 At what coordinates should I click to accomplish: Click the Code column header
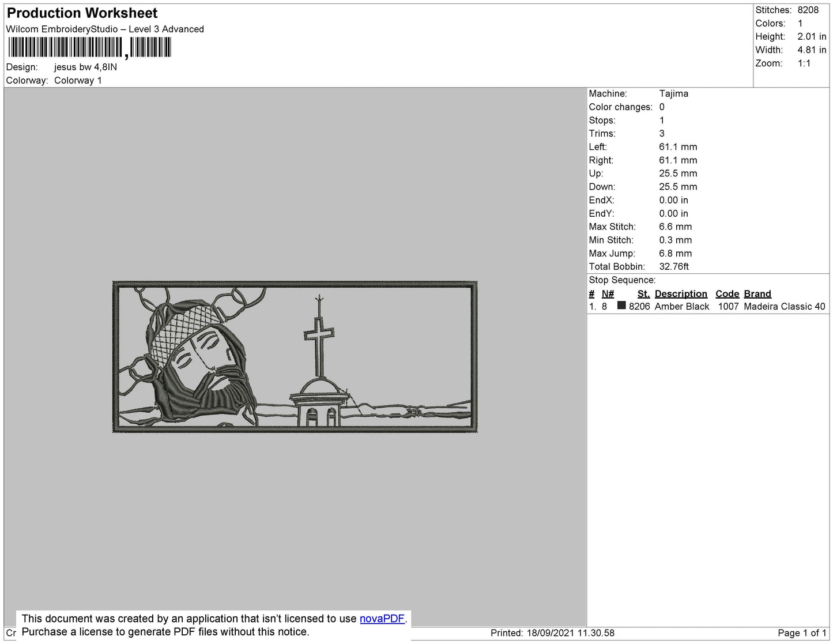pyautogui.click(x=727, y=293)
